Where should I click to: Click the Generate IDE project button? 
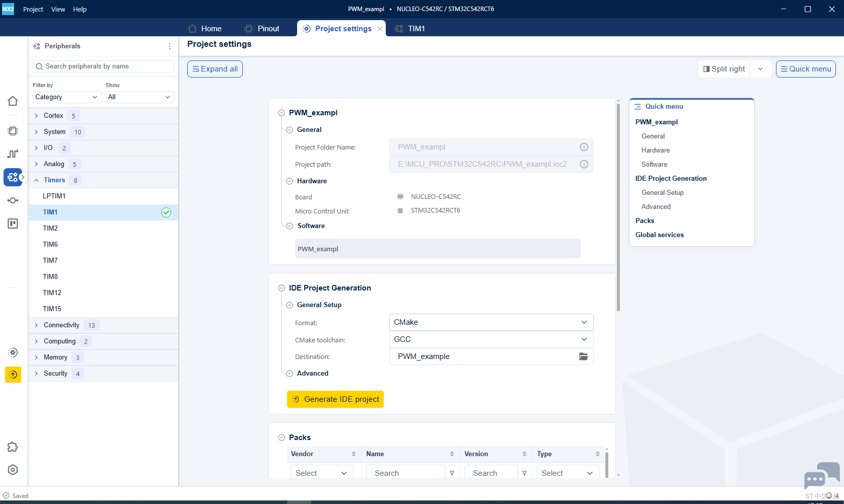[335, 399]
